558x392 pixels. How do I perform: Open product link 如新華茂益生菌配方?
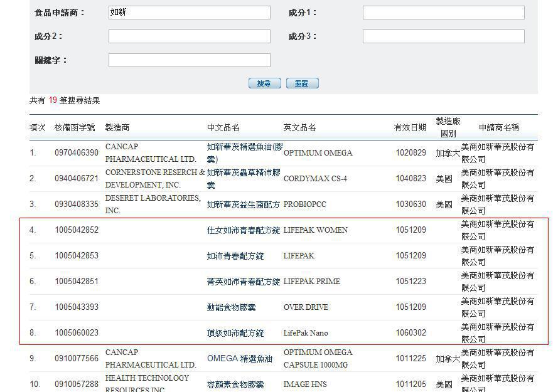tap(243, 204)
